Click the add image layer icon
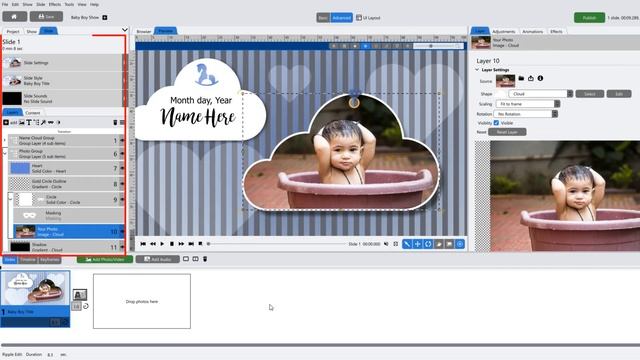 click(22, 122)
